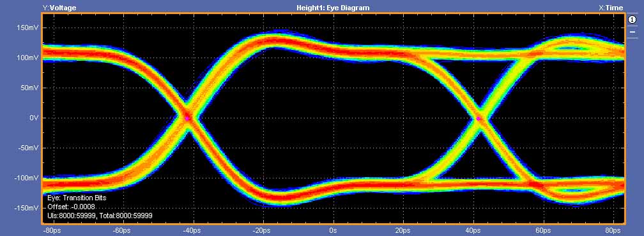
Task: Minimize the plot using minus icon
Action: point(632,32)
